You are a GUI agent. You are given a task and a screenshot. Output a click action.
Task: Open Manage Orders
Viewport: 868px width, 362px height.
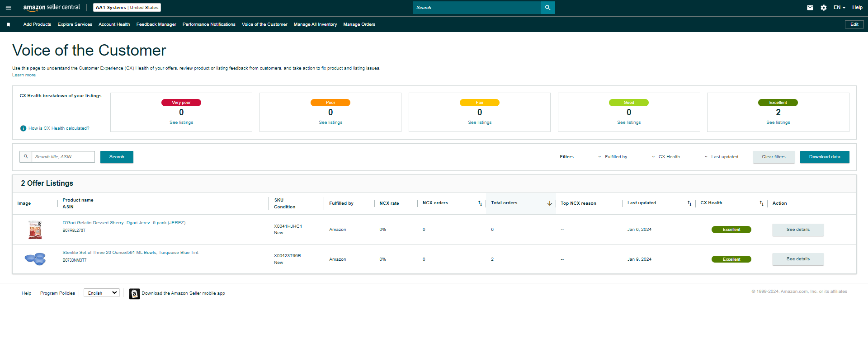click(x=359, y=24)
